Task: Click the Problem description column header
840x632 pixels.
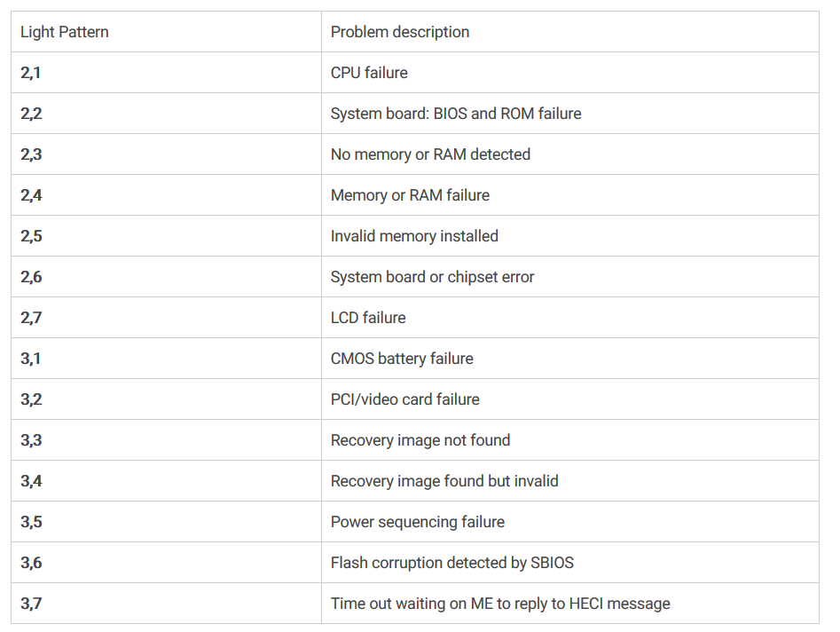Action: (x=399, y=32)
